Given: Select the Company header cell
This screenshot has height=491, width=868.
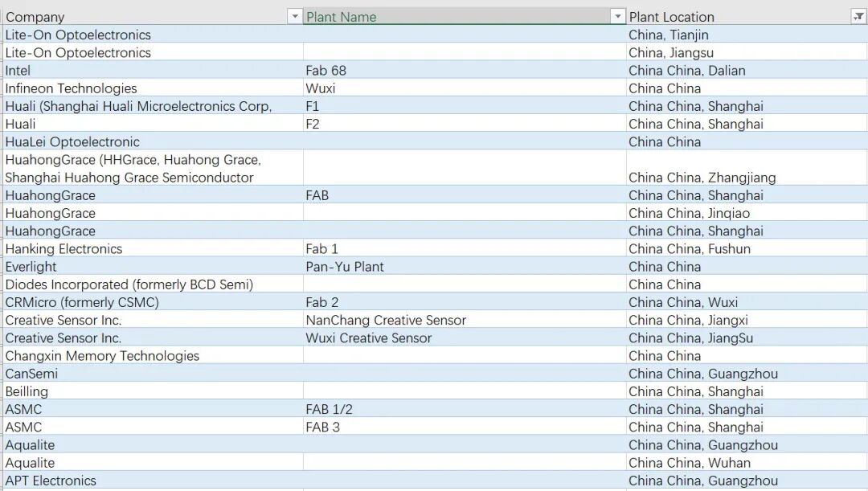Looking at the screenshot, I should click(153, 17).
